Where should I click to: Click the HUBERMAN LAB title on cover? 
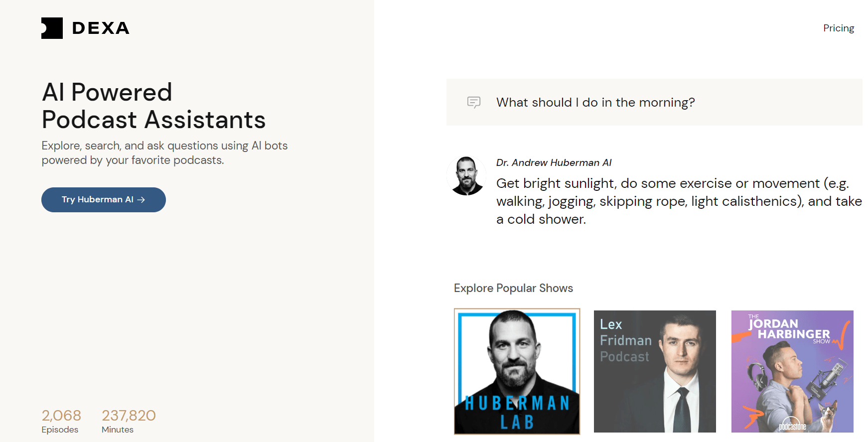517,413
